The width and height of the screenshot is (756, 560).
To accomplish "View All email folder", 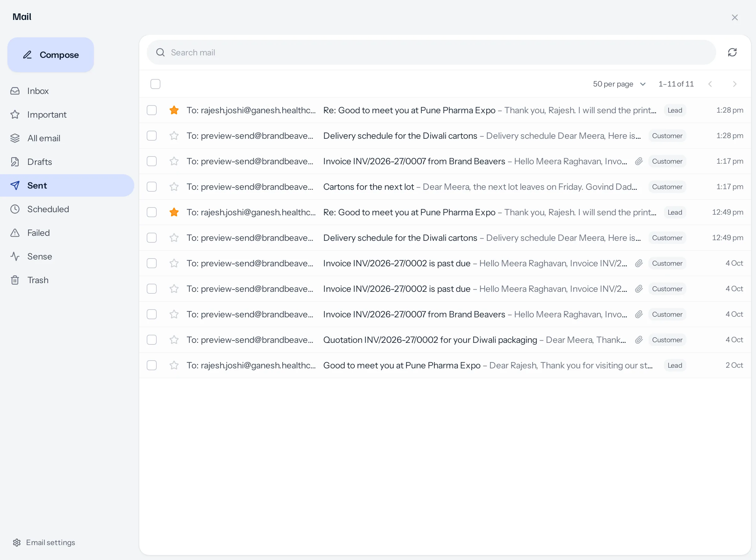I will [x=67, y=138].
